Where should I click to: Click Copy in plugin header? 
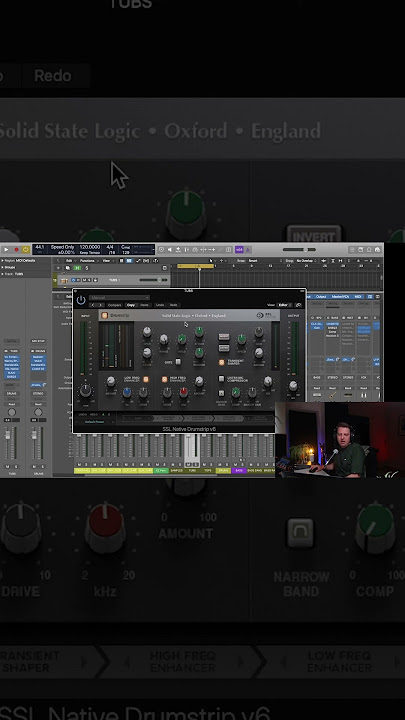pos(131,305)
